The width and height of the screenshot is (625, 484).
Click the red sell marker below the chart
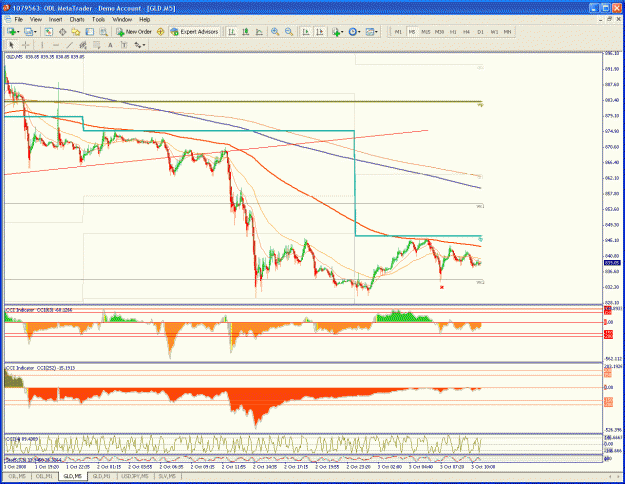[x=442, y=287]
